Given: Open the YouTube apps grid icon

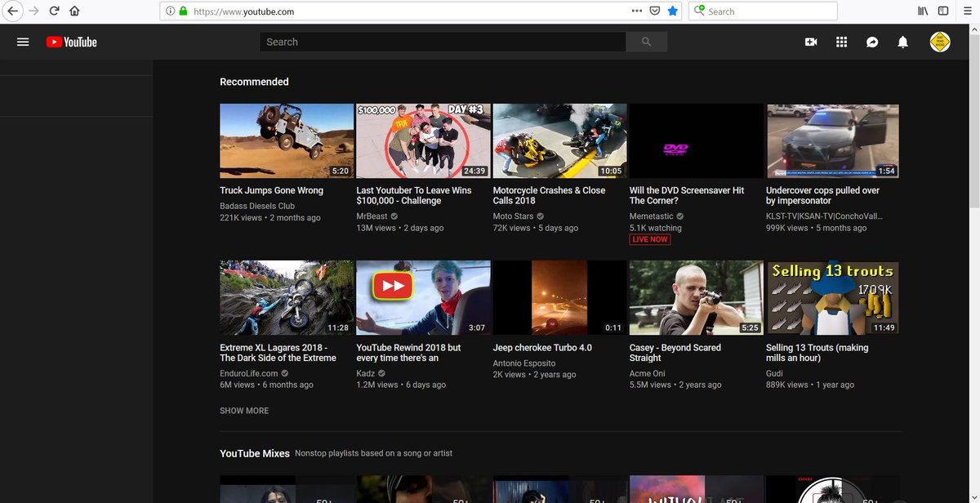Looking at the screenshot, I should pyautogui.click(x=842, y=42).
